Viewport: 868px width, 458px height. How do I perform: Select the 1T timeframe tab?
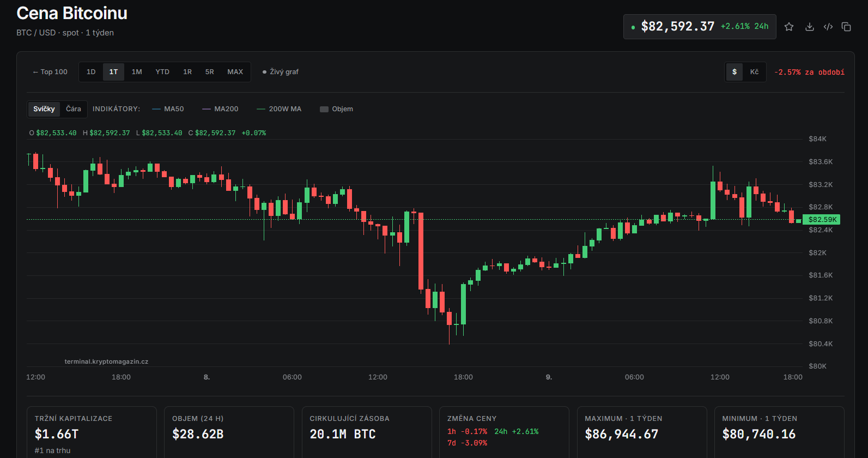tap(113, 72)
